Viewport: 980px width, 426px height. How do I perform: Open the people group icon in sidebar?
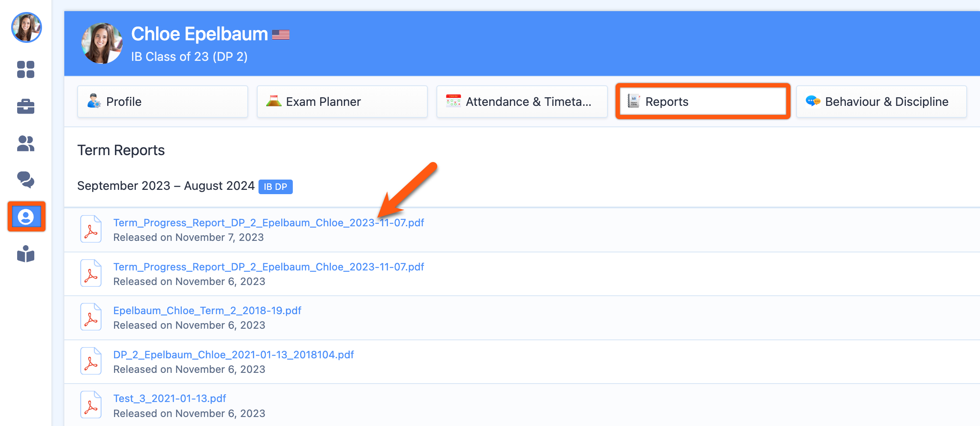(x=26, y=144)
